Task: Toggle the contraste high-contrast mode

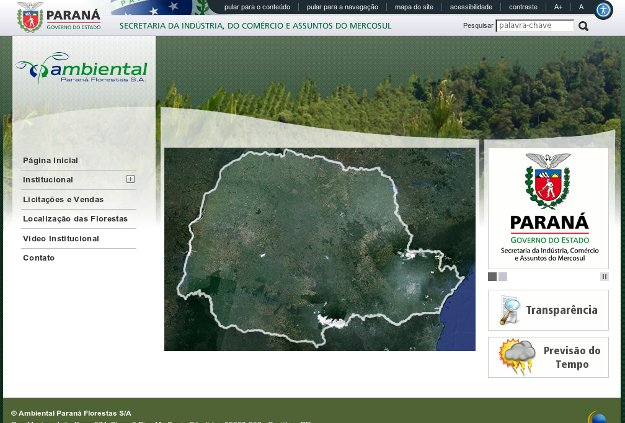Action: (x=523, y=7)
